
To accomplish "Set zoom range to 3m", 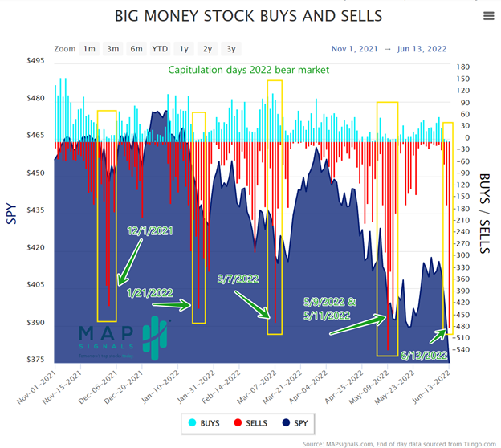I will (x=113, y=49).
